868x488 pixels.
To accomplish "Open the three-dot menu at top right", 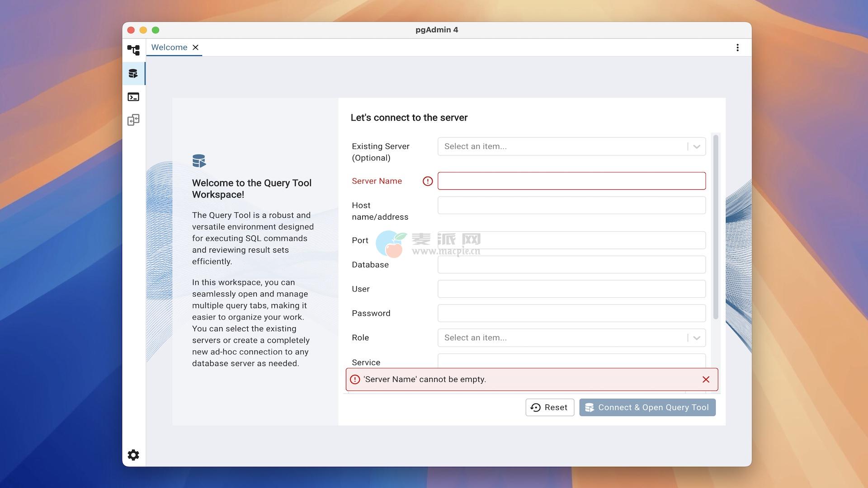I will (x=737, y=47).
